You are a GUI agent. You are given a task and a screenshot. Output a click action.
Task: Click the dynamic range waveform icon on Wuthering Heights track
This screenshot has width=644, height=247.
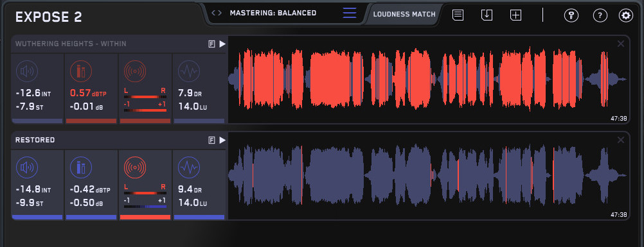189,71
